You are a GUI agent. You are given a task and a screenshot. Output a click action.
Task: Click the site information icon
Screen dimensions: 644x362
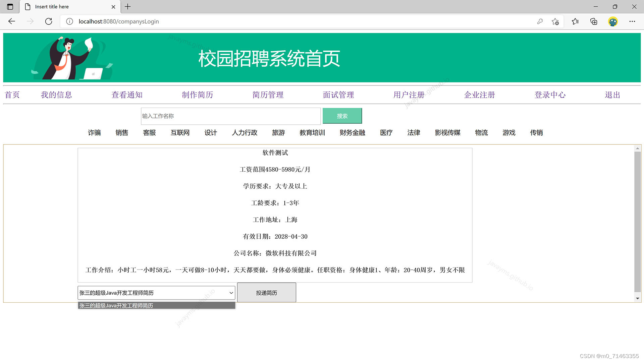coord(69,21)
